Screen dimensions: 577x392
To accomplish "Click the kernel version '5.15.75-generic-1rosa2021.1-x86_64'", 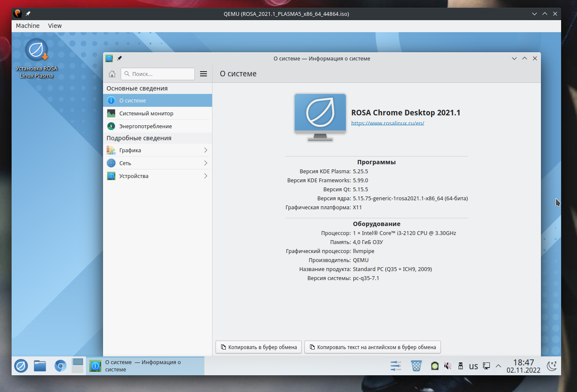I will pyautogui.click(x=398, y=199).
